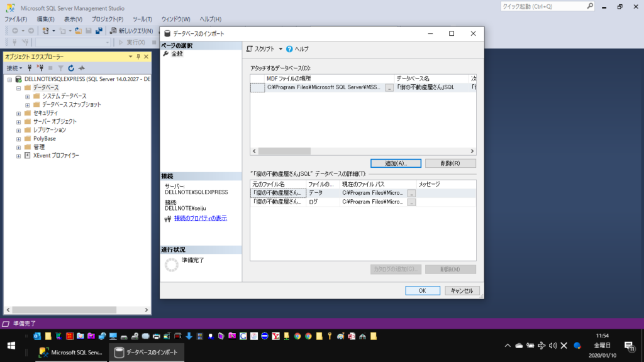This screenshot has width=644, height=362.
Task: Open the Windows Start menu
Action: point(11,346)
